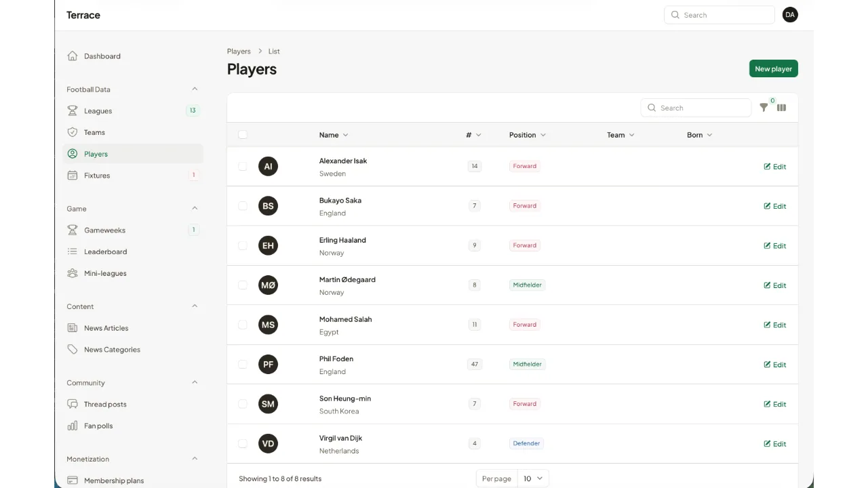Click the Fixtures calendar icon

tap(73, 176)
